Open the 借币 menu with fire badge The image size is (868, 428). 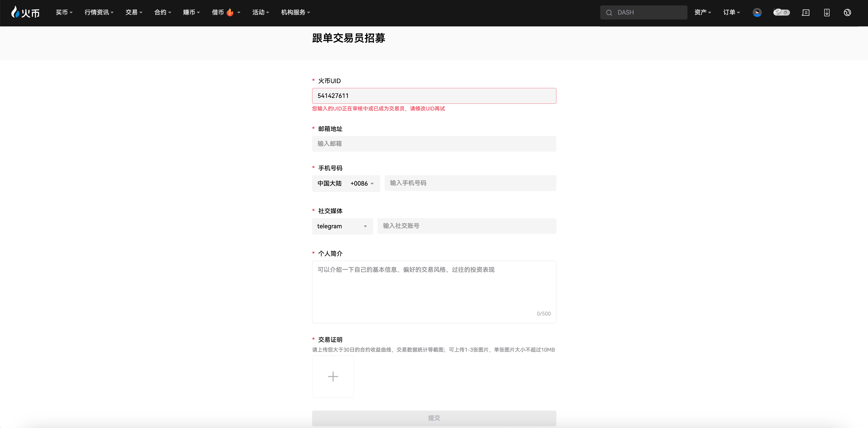225,12
